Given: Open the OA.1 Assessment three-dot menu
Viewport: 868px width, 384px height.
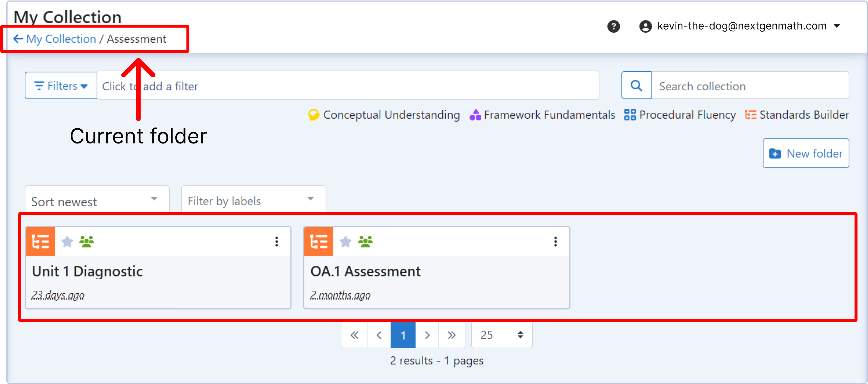Looking at the screenshot, I should [555, 241].
